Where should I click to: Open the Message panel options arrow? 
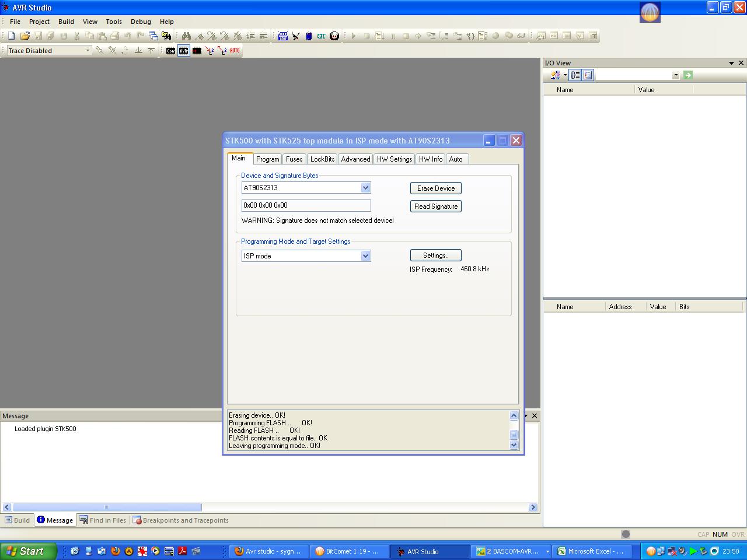click(525, 416)
